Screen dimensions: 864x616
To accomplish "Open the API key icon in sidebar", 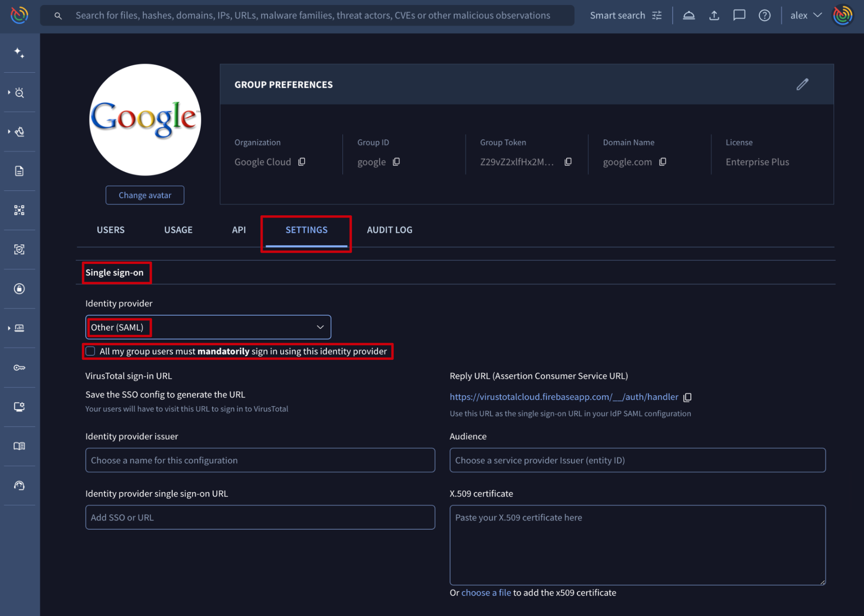I will click(19, 368).
